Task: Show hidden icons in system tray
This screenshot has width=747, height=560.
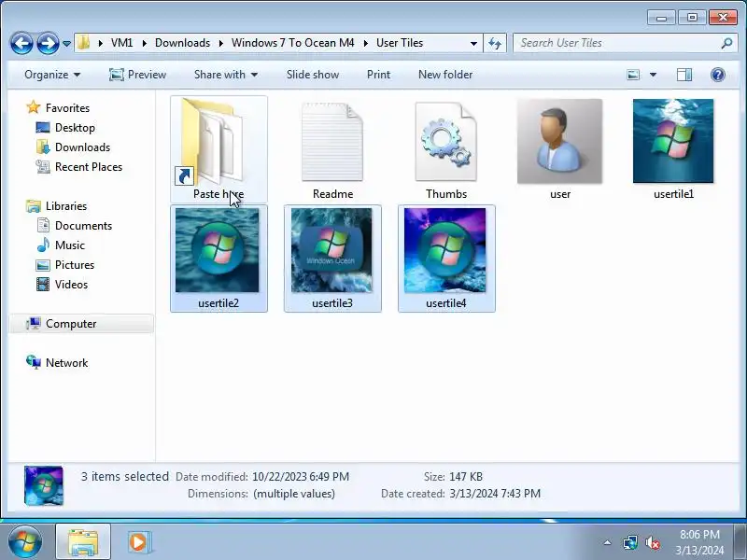Action: coord(608,542)
